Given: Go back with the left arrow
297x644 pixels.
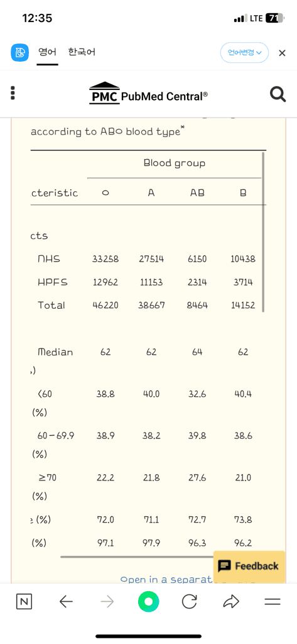Looking at the screenshot, I should (x=66, y=602).
